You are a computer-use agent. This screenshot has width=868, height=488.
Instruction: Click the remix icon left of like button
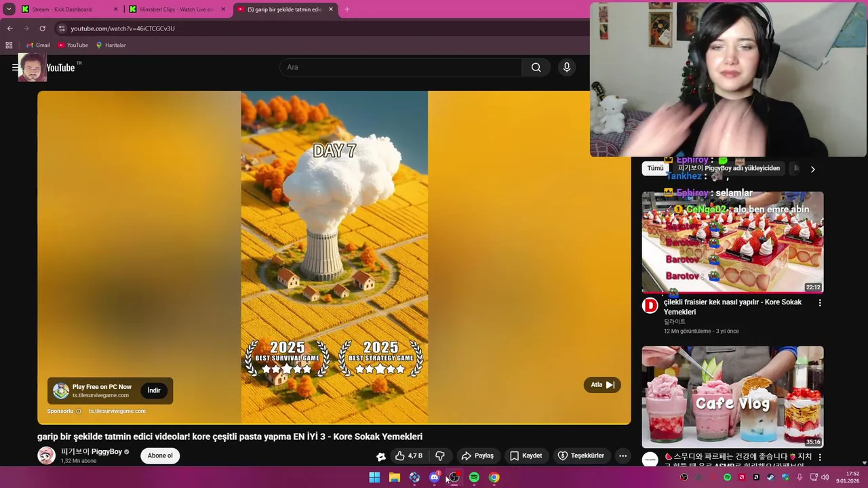tap(381, 456)
